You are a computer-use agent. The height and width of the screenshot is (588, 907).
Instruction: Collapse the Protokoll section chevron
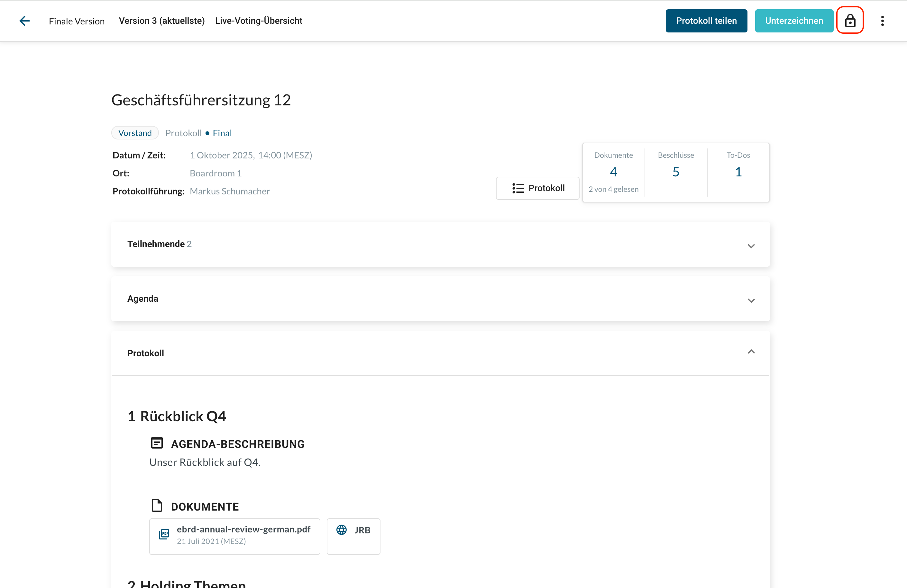click(x=751, y=352)
